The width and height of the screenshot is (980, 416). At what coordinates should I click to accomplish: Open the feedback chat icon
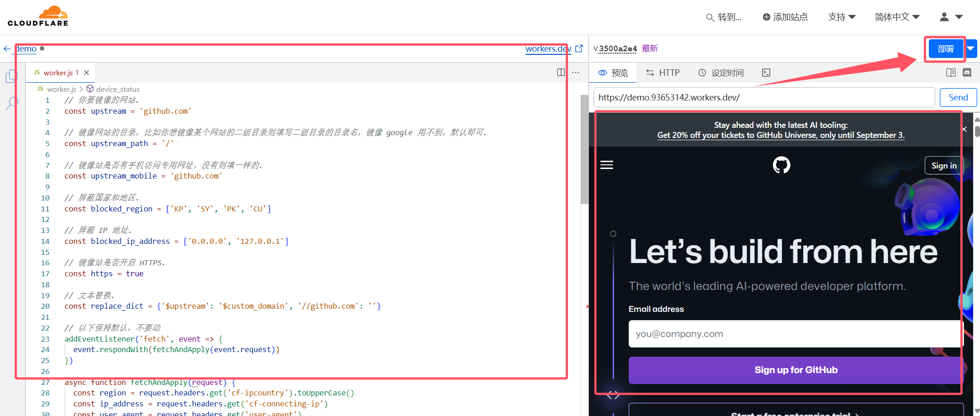[x=967, y=73]
